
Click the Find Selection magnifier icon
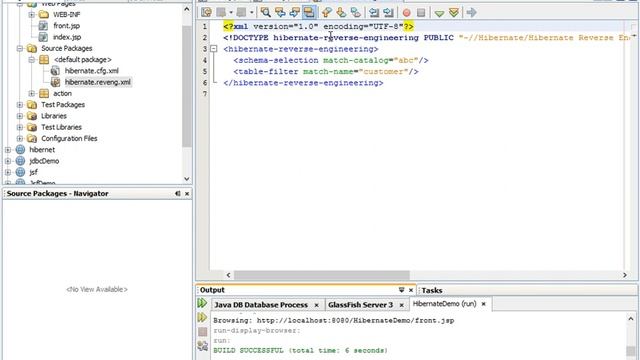pyautogui.click(x=265, y=13)
